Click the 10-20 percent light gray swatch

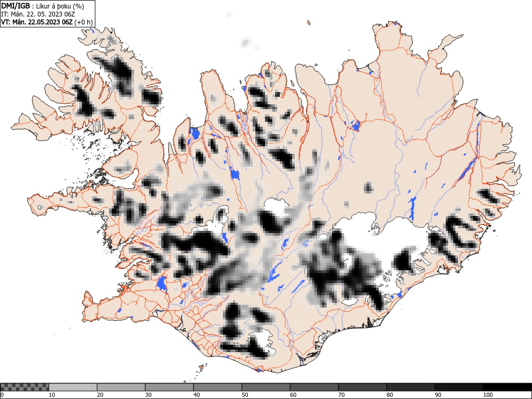pyautogui.click(x=73, y=387)
